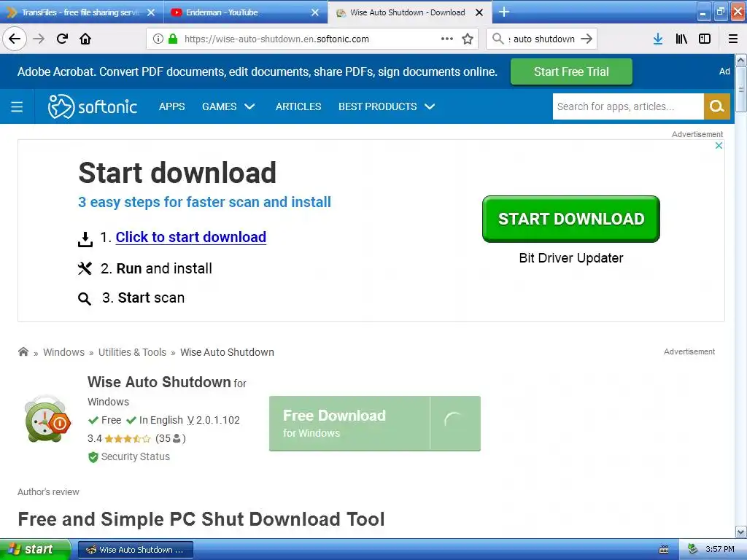This screenshot has width=747, height=560.
Task: Click the 'Click to start download' link
Action: (190, 237)
